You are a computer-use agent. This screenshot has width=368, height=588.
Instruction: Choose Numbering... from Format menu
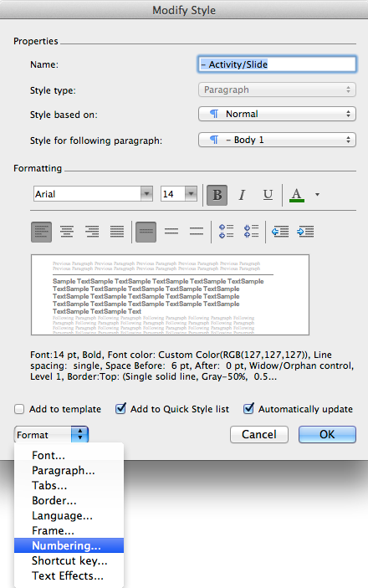point(69,545)
